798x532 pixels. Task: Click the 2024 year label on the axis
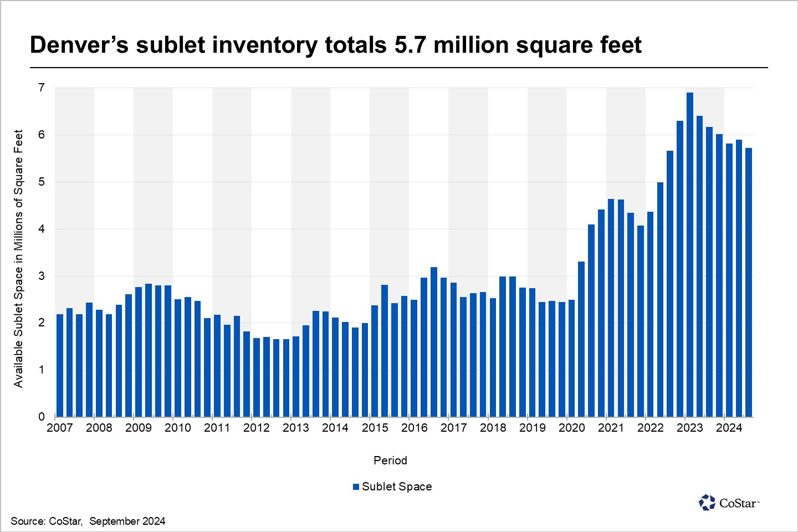729,428
